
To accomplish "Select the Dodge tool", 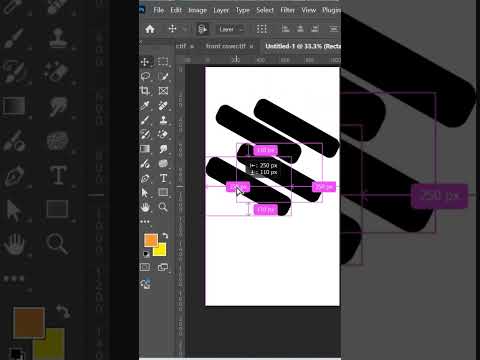I will click(145, 163).
